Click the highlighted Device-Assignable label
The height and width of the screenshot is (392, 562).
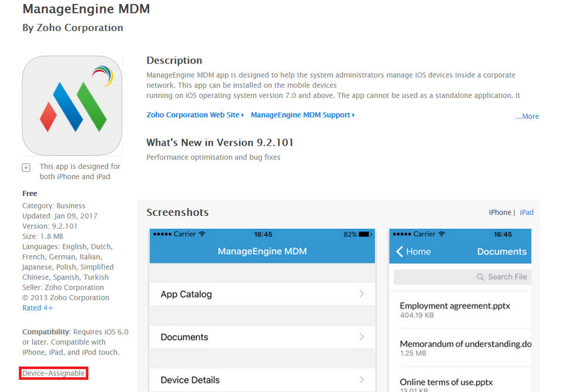[54, 373]
